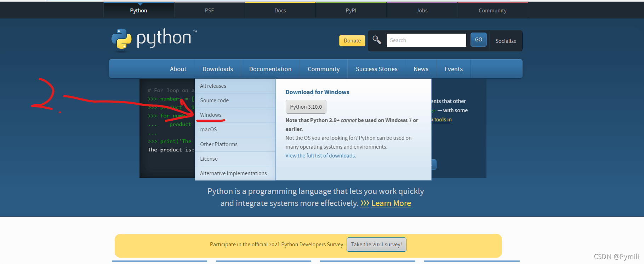Click the magnifying glass search icon
The height and width of the screenshot is (264, 644).
click(377, 40)
